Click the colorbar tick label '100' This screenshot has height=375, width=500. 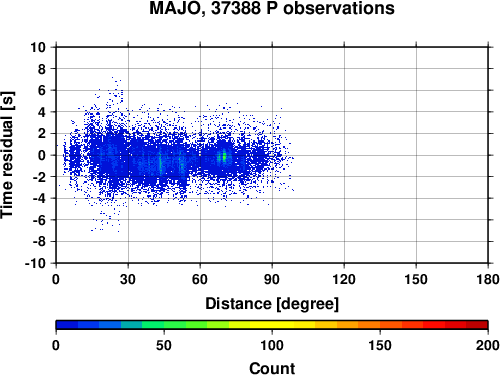tap(272, 345)
